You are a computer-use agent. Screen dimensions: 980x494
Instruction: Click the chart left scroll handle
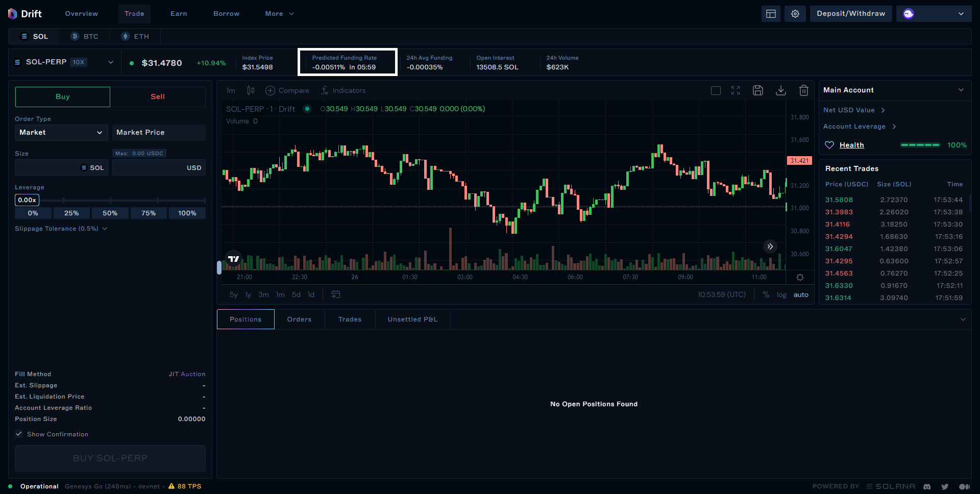(x=219, y=267)
